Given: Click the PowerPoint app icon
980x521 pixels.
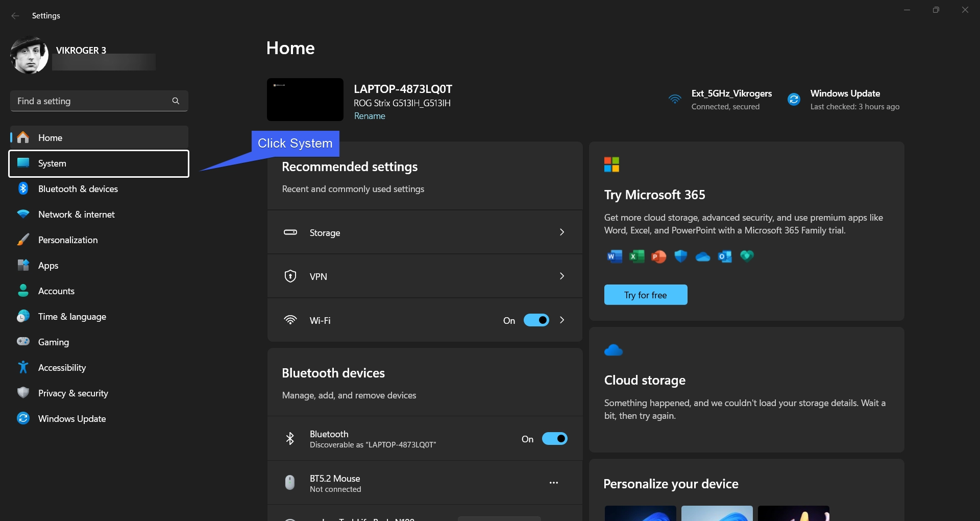Looking at the screenshot, I should point(658,256).
